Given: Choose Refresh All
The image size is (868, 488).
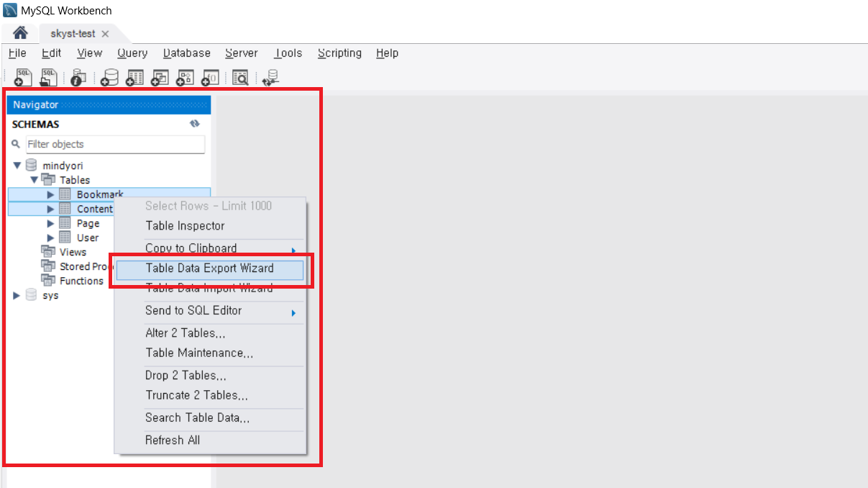Looking at the screenshot, I should 173,440.
